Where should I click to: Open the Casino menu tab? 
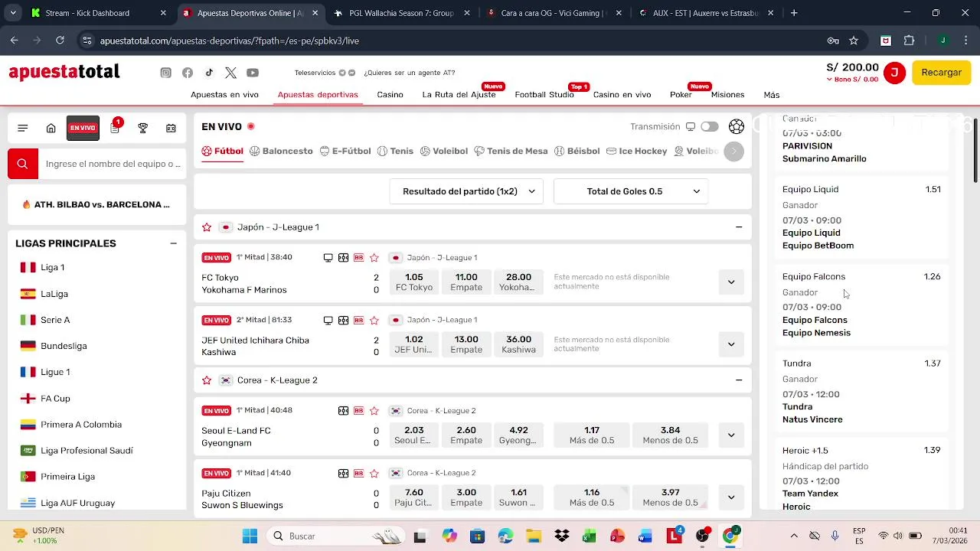[x=390, y=95]
